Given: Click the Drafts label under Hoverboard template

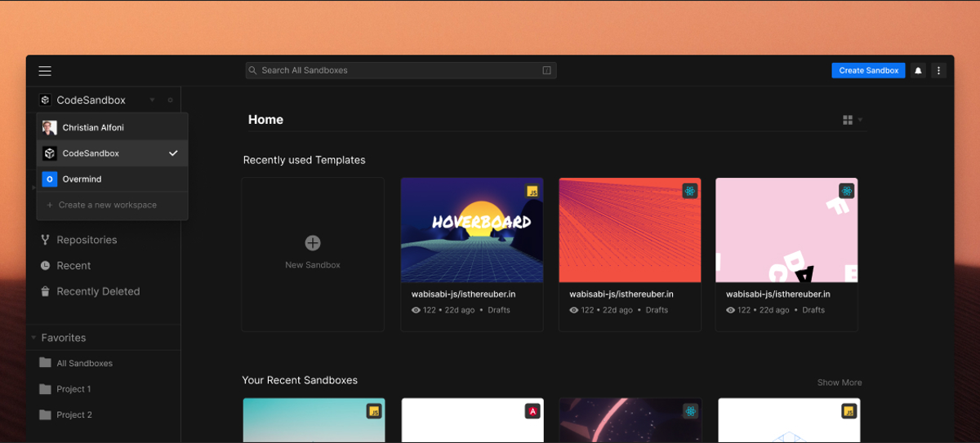Looking at the screenshot, I should click(x=499, y=310).
